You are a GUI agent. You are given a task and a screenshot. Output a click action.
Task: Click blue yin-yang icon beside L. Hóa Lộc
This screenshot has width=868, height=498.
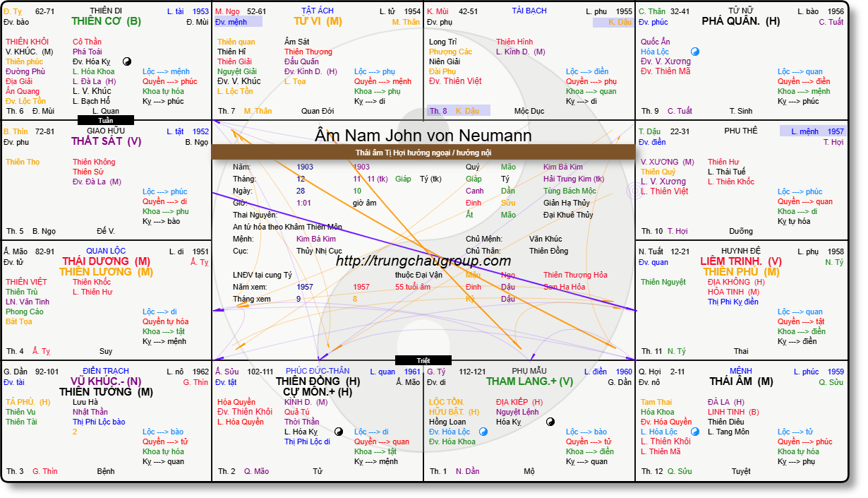tap(694, 432)
